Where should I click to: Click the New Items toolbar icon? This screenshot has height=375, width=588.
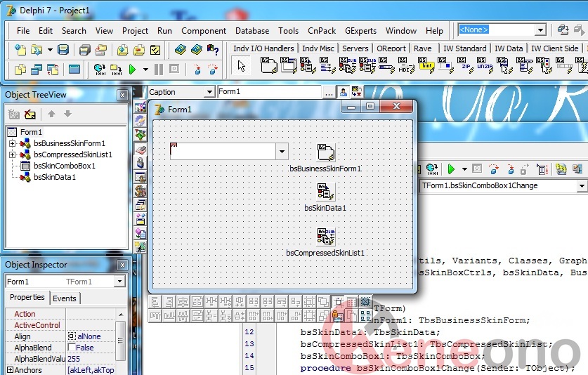tap(20, 49)
